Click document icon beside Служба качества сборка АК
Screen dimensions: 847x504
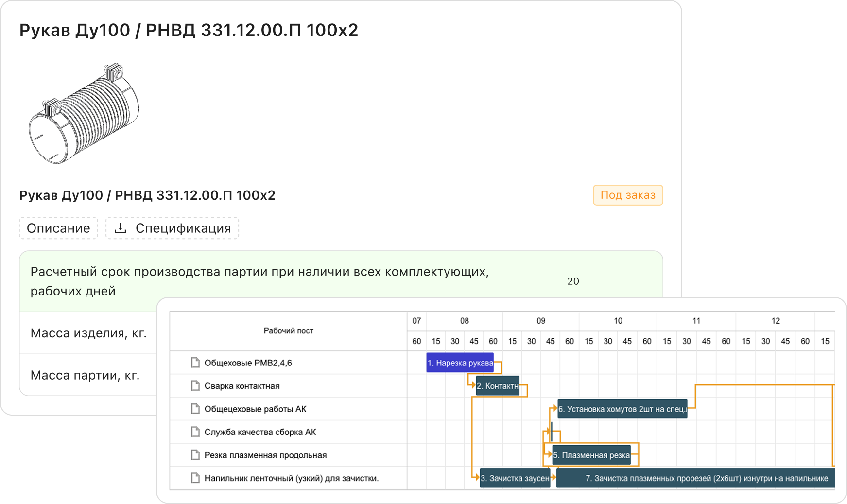[195, 432]
